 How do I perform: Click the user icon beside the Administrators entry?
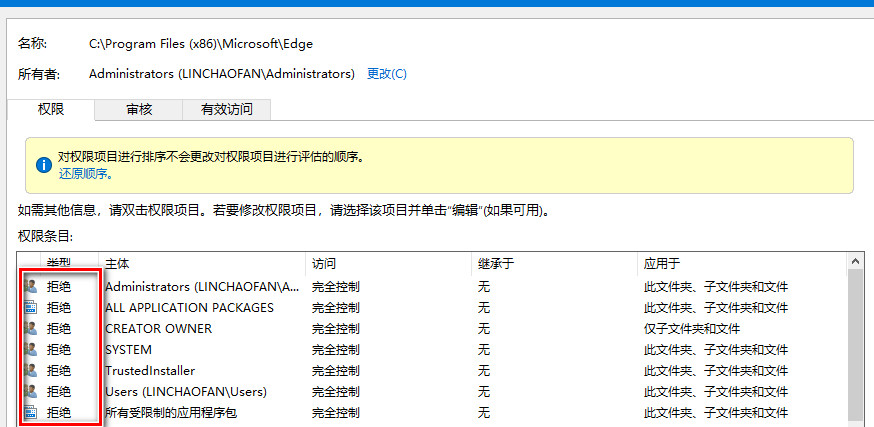tap(30, 287)
